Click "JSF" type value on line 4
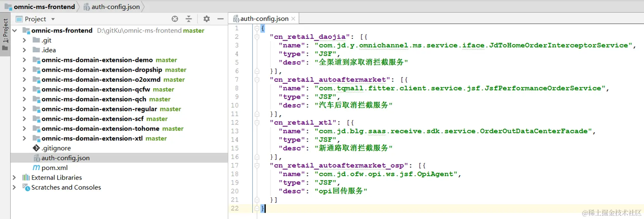Image resolution: width=644 pixels, height=219 pixels. [x=325, y=54]
